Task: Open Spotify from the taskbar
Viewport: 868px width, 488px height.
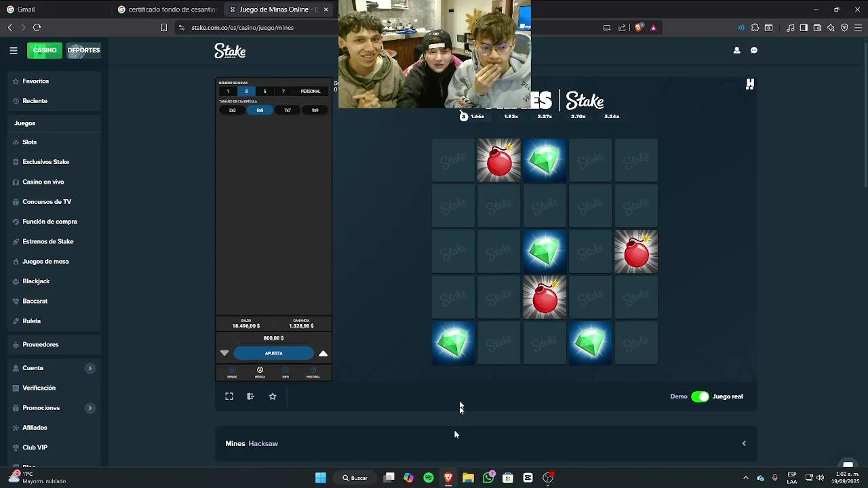Action: 429,478
